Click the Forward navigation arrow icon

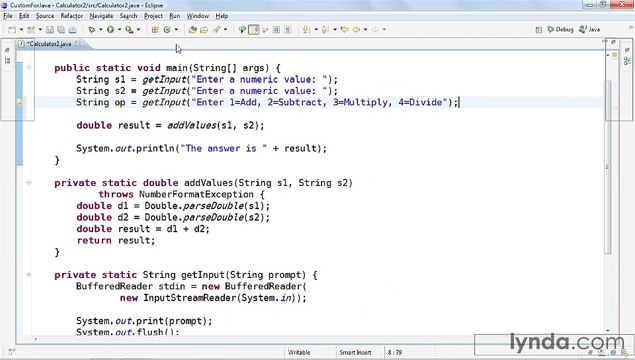point(375,30)
